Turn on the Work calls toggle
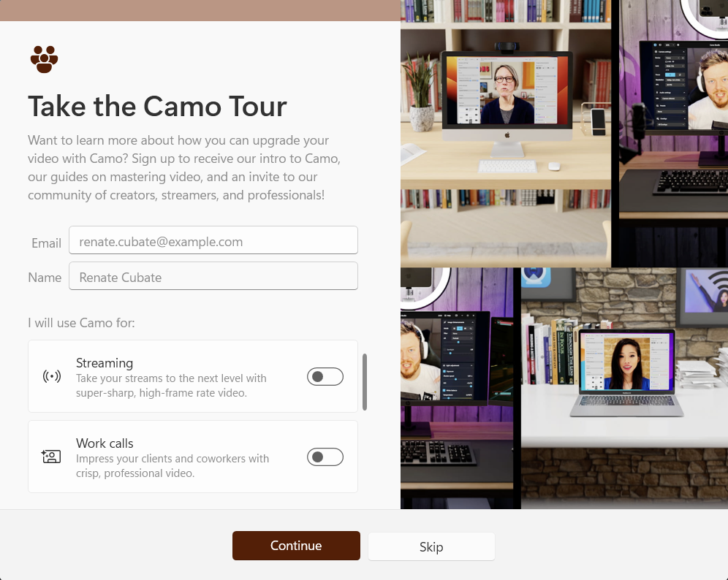The height and width of the screenshot is (580, 728). (x=325, y=457)
